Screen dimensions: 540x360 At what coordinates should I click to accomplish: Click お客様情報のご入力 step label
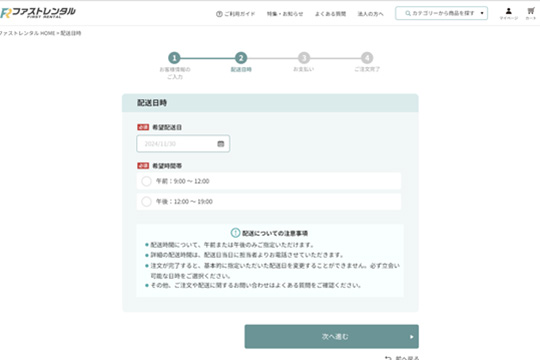(175, 73)
